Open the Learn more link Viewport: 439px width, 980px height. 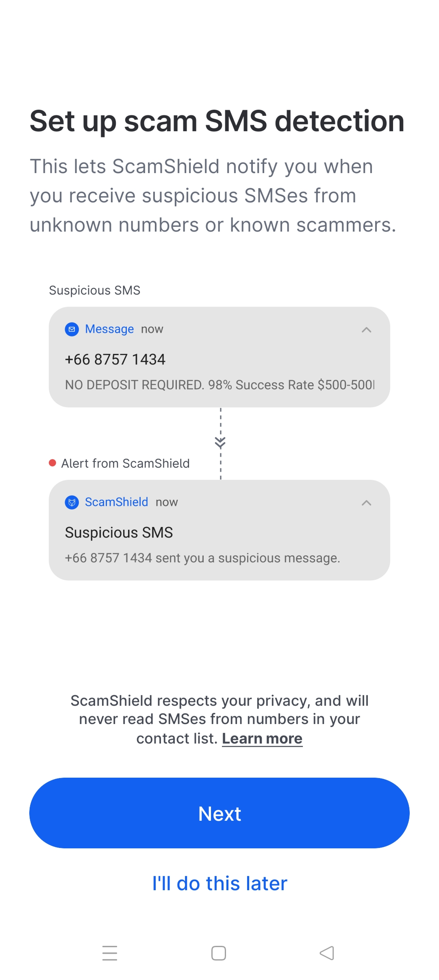[262, 738]
